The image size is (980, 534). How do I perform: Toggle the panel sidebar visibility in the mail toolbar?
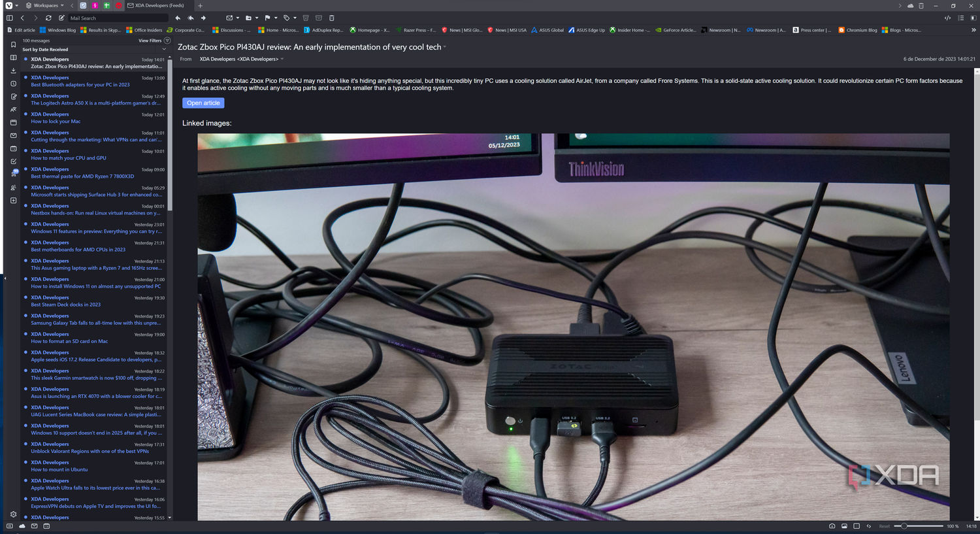[9, 18]
